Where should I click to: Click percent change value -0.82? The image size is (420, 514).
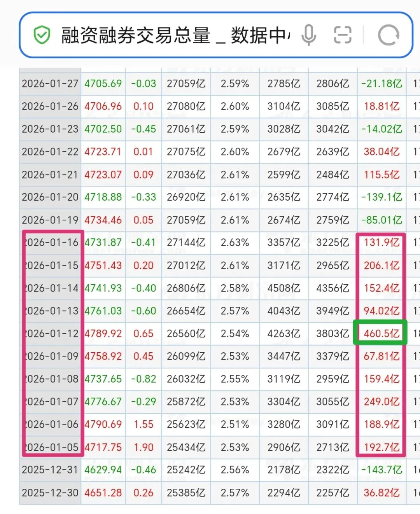click(x=143, y=379)
